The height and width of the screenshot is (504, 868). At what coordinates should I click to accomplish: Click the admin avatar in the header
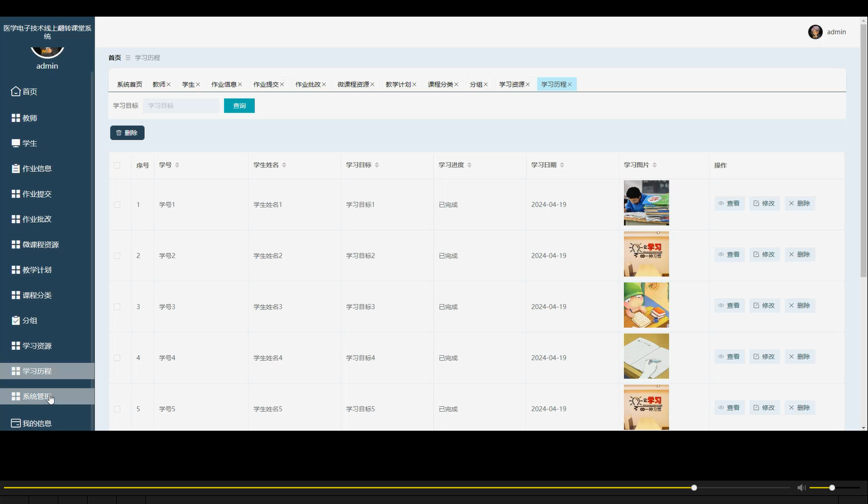coord(815,32)
